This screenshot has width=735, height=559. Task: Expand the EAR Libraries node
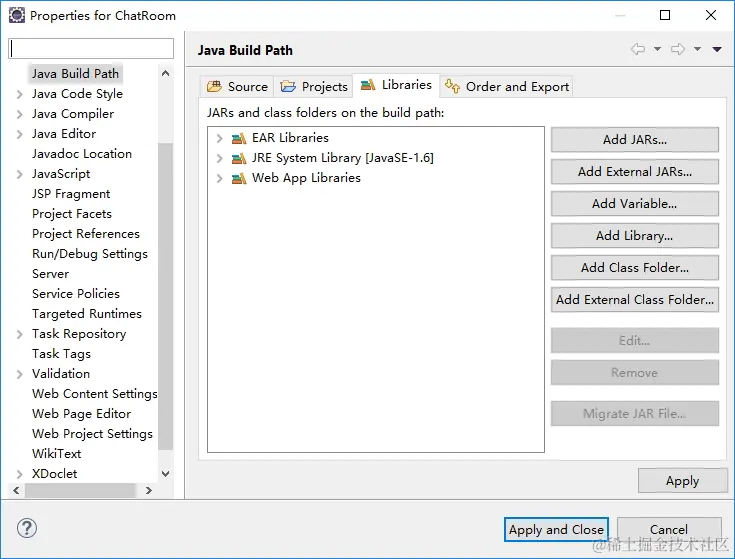tap(219, 138)
